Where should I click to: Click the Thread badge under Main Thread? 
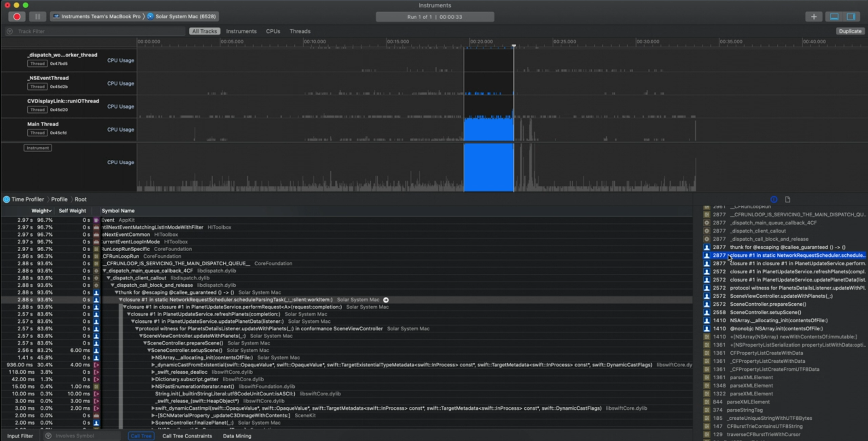pyautogui.click(x=37, y=133)
